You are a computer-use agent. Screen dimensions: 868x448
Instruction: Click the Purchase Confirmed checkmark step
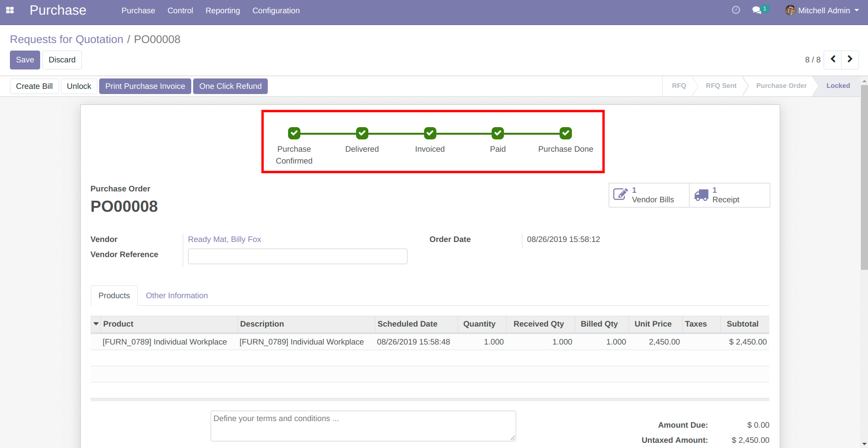(x=294, y=133)
